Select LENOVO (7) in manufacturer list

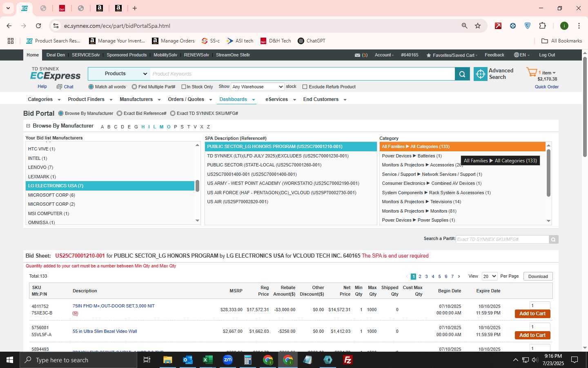(110, 168)
